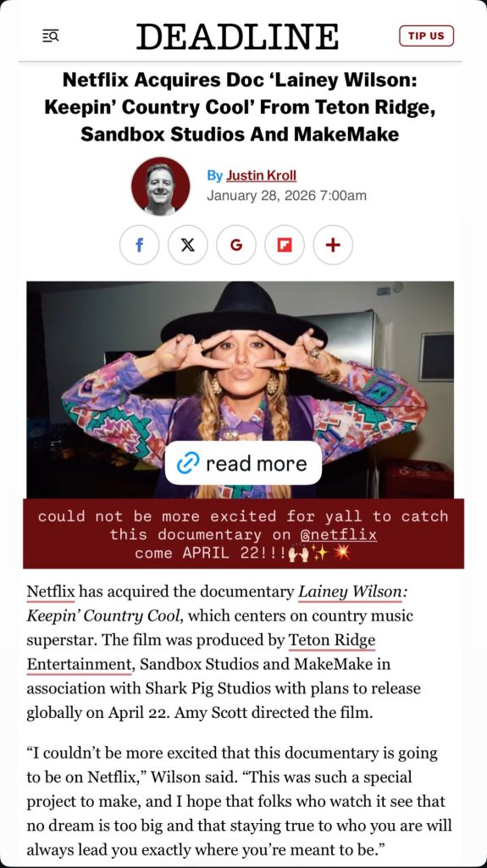Share article on Facebook

point(140,245)
